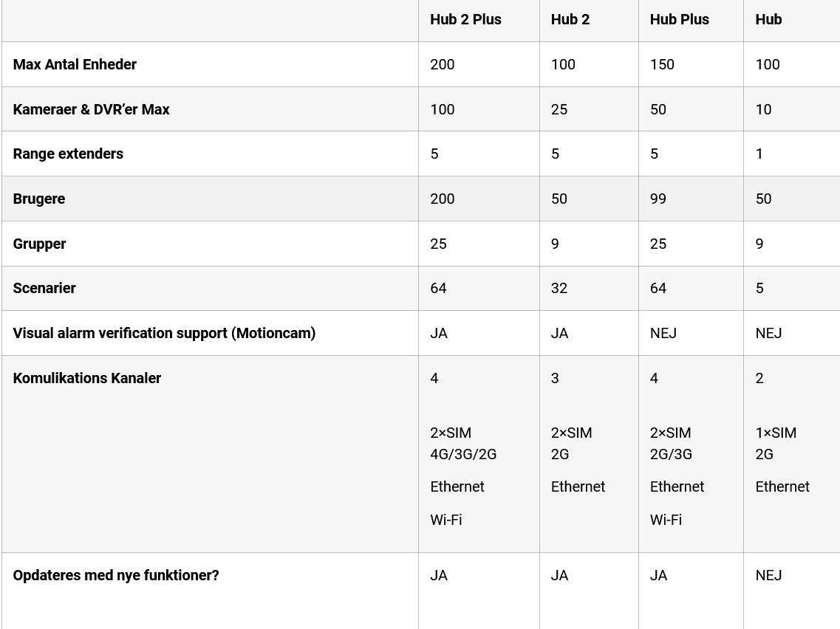Click the 150 value for Hub Plus
Viewport: 840px width, 629px height.
662,64
